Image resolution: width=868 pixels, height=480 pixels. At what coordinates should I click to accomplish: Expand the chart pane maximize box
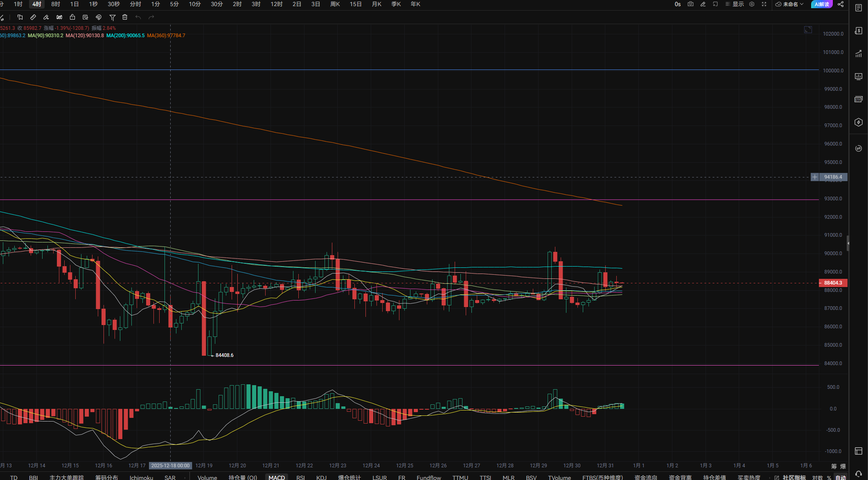(808, 29)
